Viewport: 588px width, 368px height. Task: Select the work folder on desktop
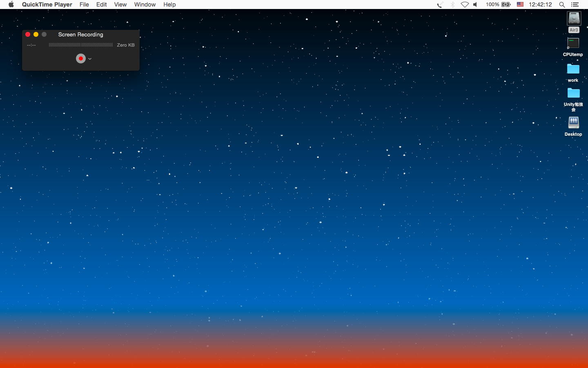(573, 69)
